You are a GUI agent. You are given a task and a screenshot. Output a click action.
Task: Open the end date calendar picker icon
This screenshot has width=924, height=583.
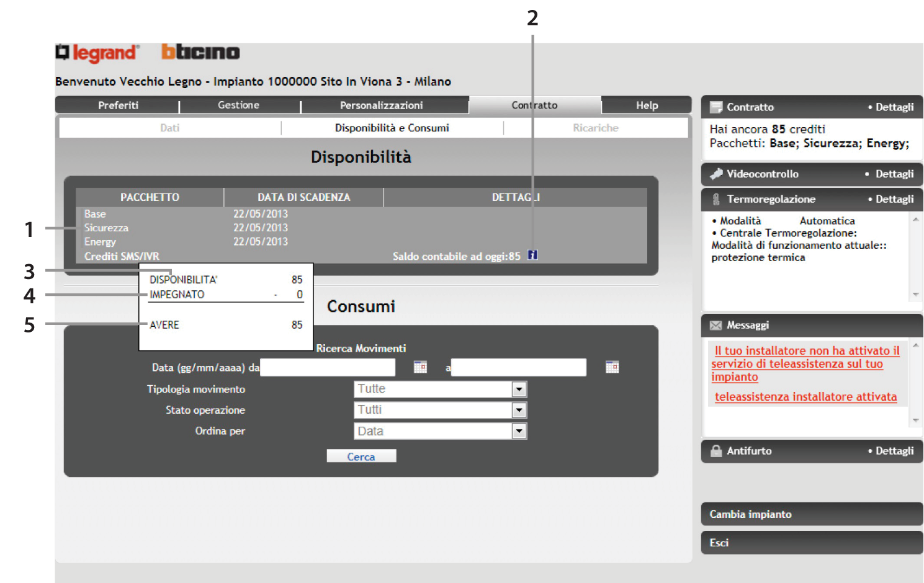[x=612, y=367]
